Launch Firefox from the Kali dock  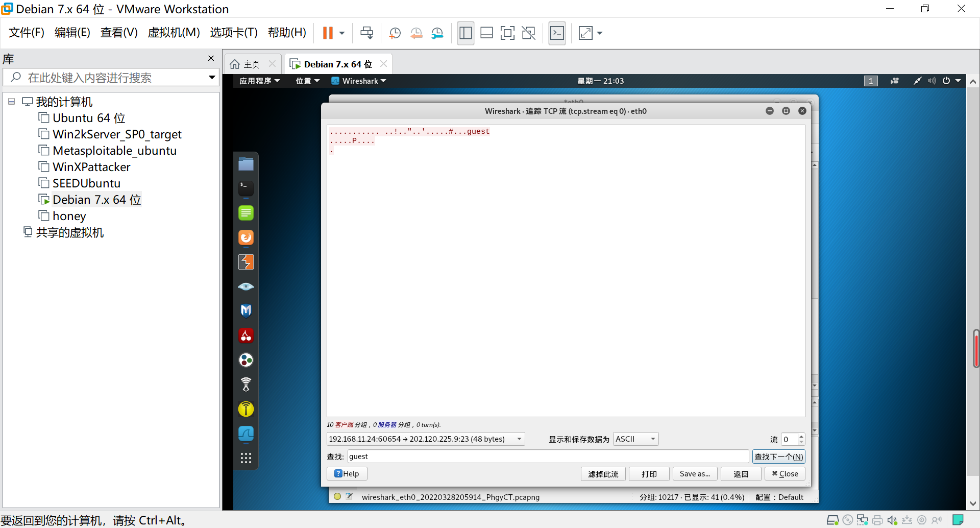point(246,237)
